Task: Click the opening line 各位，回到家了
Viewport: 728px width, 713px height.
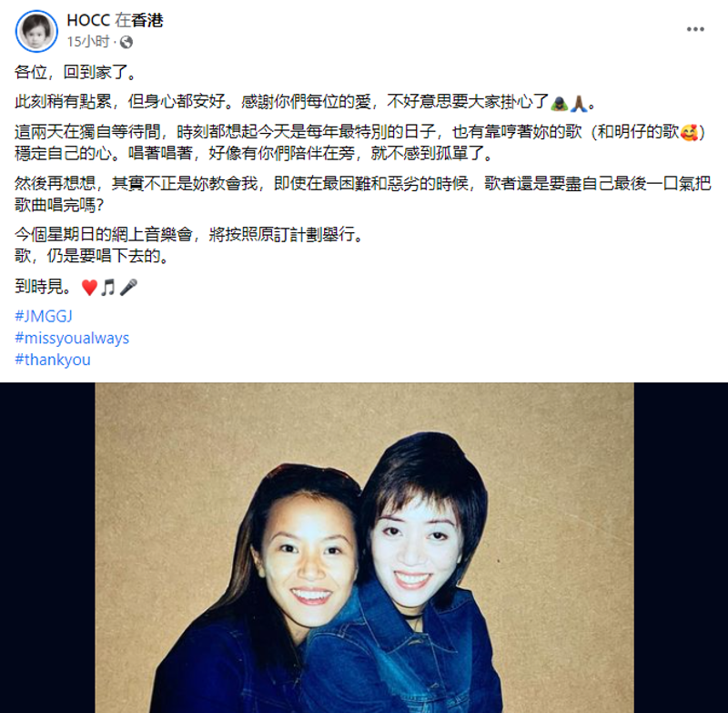Action: pos(76,73)
